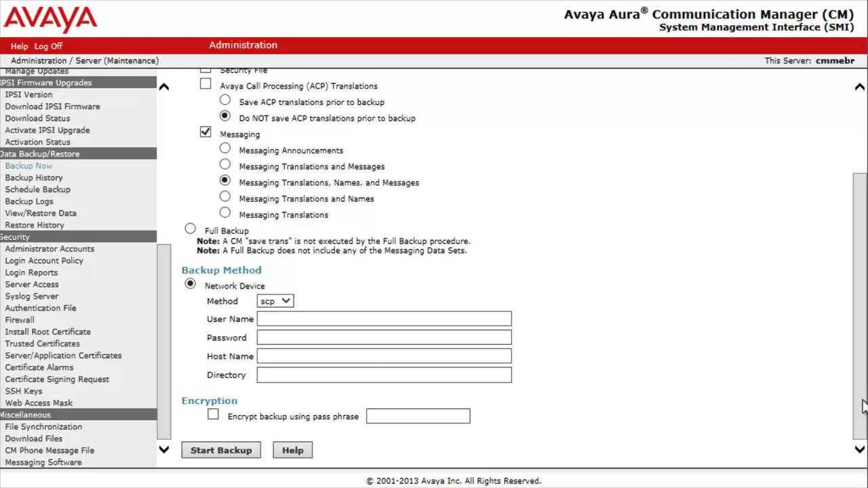Click the Password input field
The height and width of the screenshot is (488, 868).
pyautogui.click(x=384, y=337)
